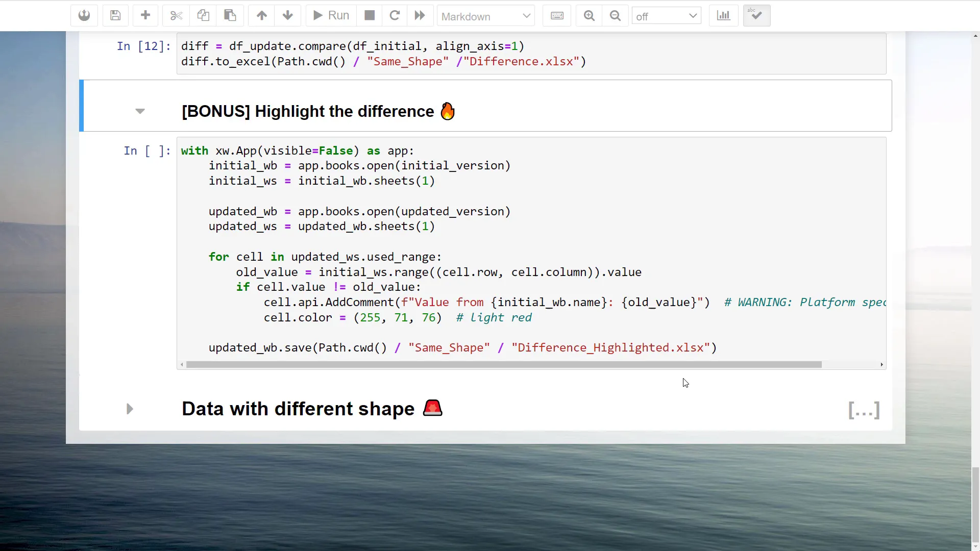Viewport: 980px width, 551px height.
Task: Copy selected cells icon
Action: pos(203,15)
